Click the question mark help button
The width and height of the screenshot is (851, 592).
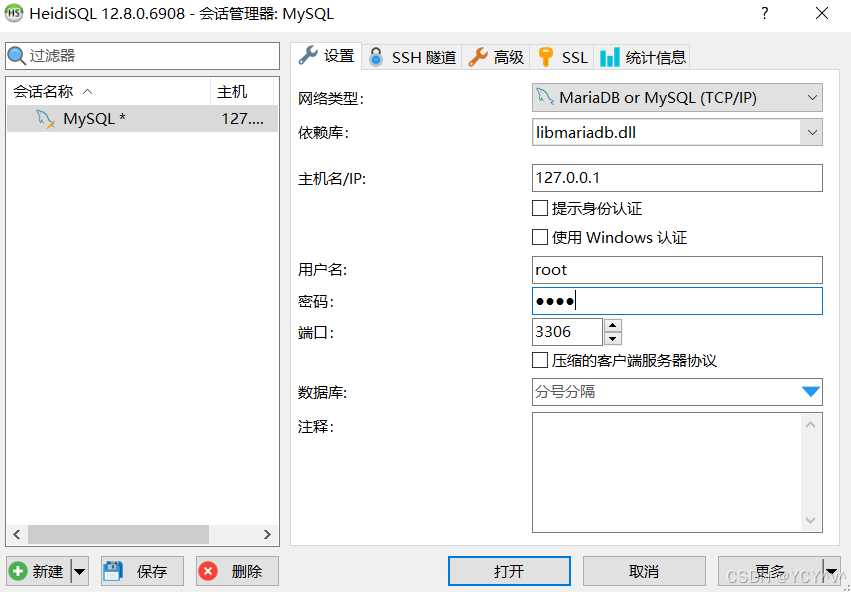pos(765,14)
